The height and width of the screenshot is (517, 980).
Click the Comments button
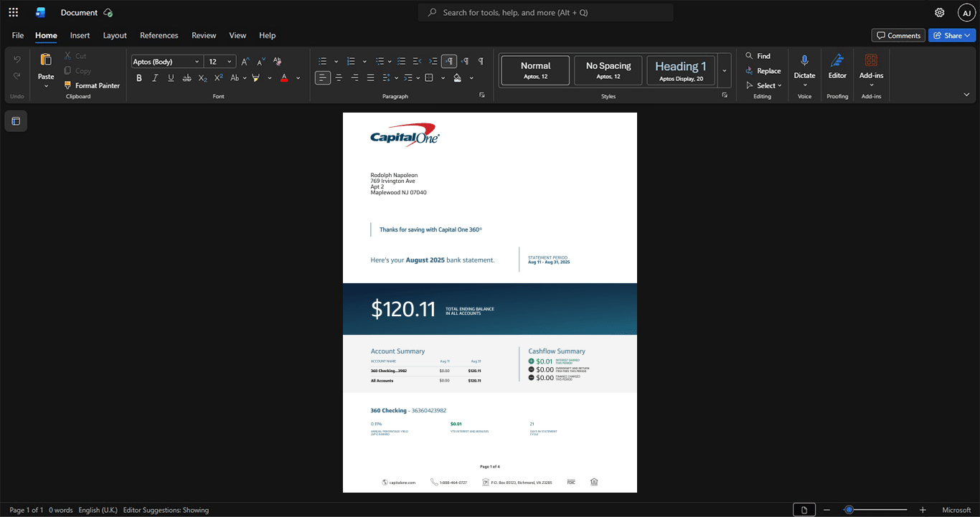(898, 35)
